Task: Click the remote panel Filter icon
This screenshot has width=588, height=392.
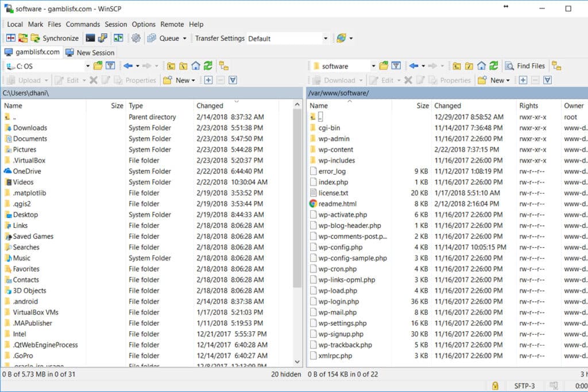Action: (x=396, y=66)
